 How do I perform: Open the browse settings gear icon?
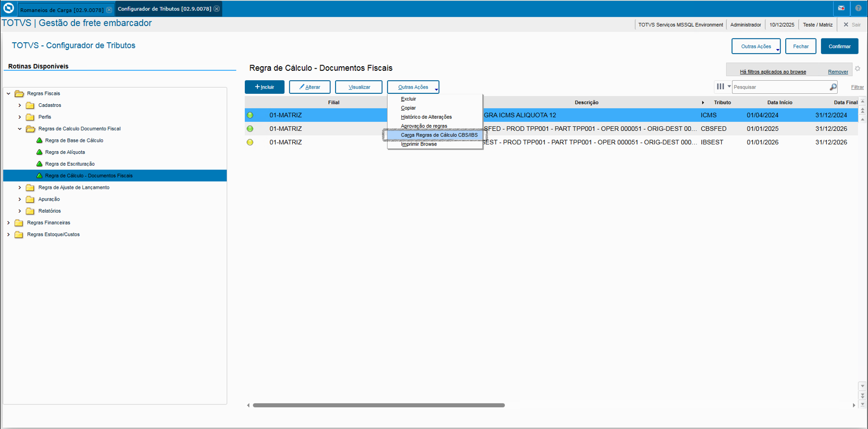[x=858, y=69]
